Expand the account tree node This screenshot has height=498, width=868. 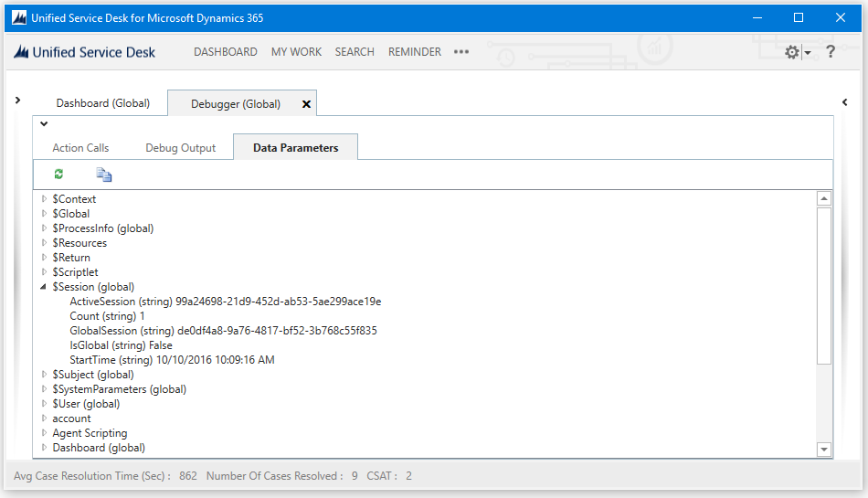click(44, 419)
